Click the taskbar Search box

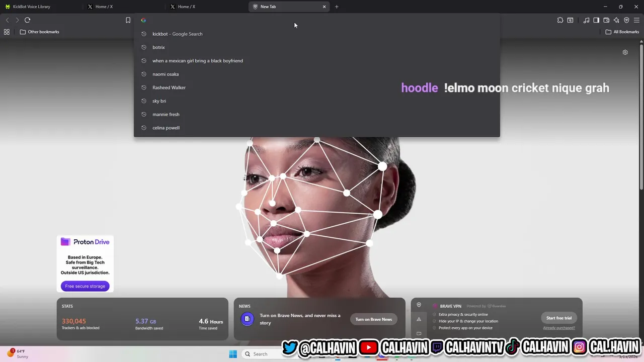tap(262, 354)
